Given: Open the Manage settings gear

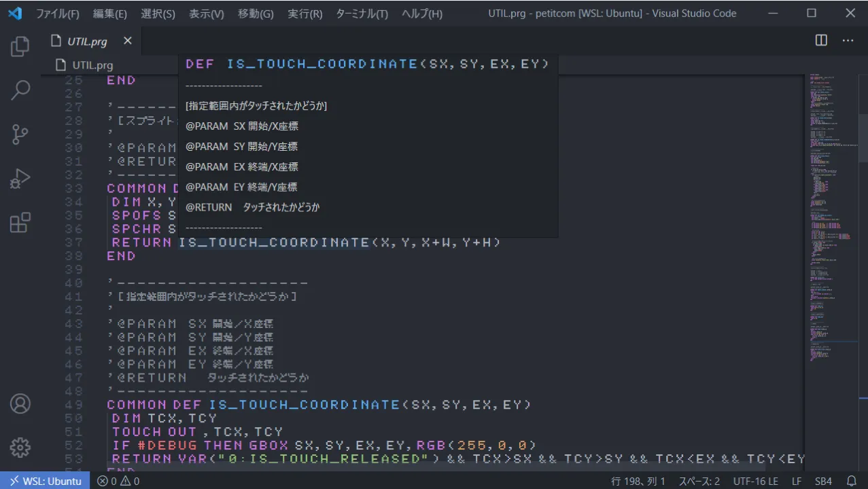Looking at the screenshot, I should (x=20, y=448).
